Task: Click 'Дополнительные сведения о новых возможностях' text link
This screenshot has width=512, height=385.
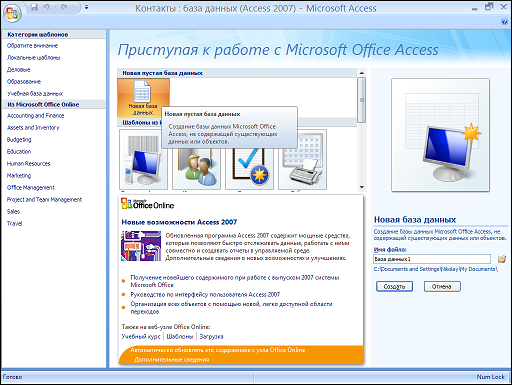Action: point(256,258)
